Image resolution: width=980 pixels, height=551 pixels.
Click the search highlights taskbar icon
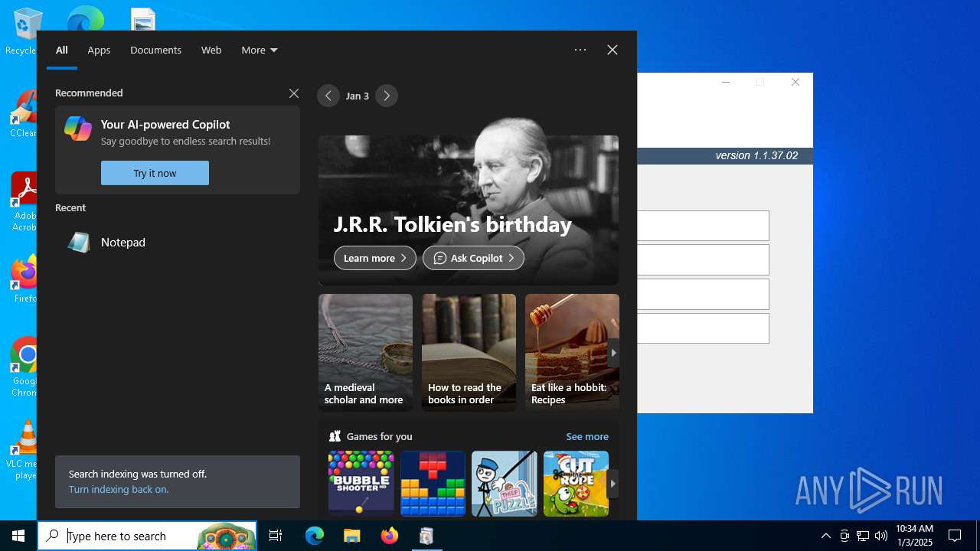tap(225, 536)
